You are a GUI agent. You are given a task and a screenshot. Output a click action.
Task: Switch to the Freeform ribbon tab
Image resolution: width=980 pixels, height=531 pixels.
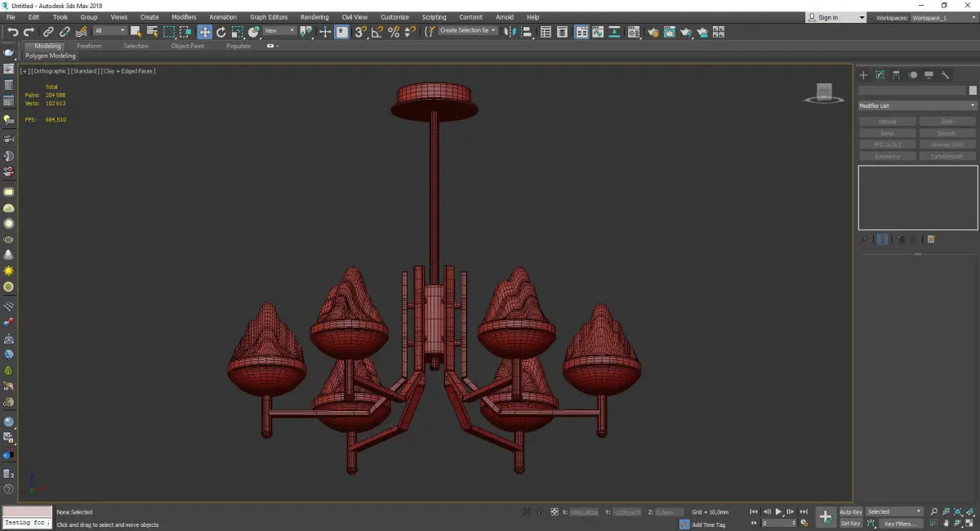(x=89, y=46)
